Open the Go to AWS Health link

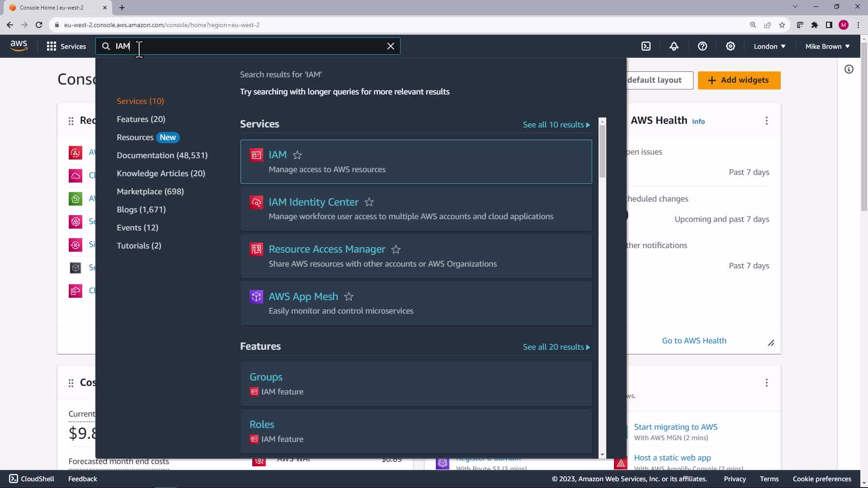click(x=694, y=341)
